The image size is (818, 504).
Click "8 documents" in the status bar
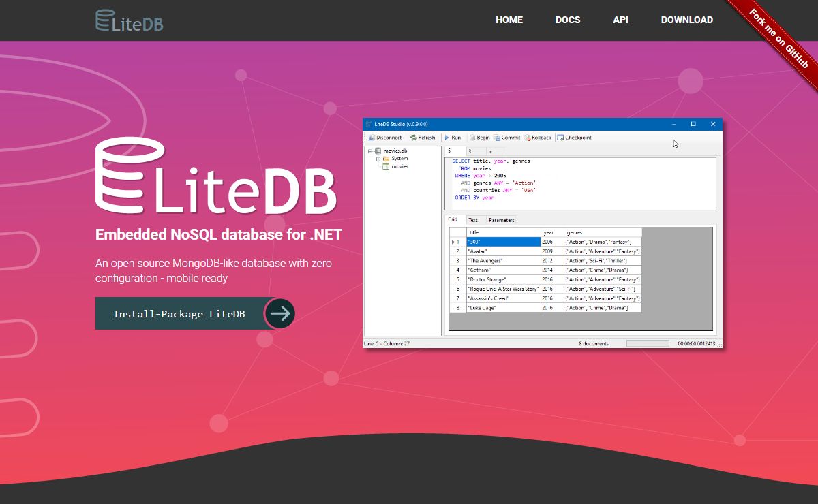click(594, 344)
